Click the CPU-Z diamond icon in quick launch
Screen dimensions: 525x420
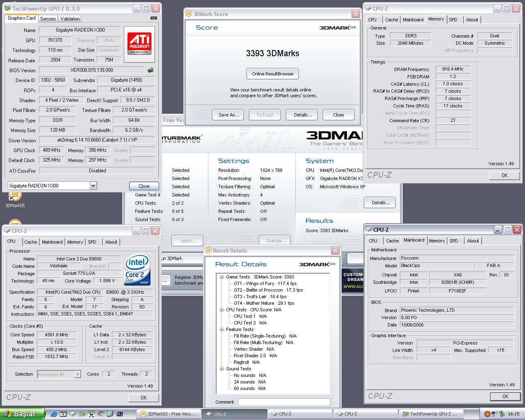click(x=73, y=414)
